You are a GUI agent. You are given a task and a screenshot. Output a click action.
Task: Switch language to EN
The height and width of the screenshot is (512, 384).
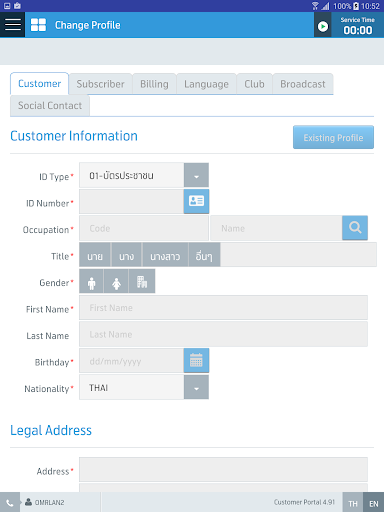[x=374, y=502]
